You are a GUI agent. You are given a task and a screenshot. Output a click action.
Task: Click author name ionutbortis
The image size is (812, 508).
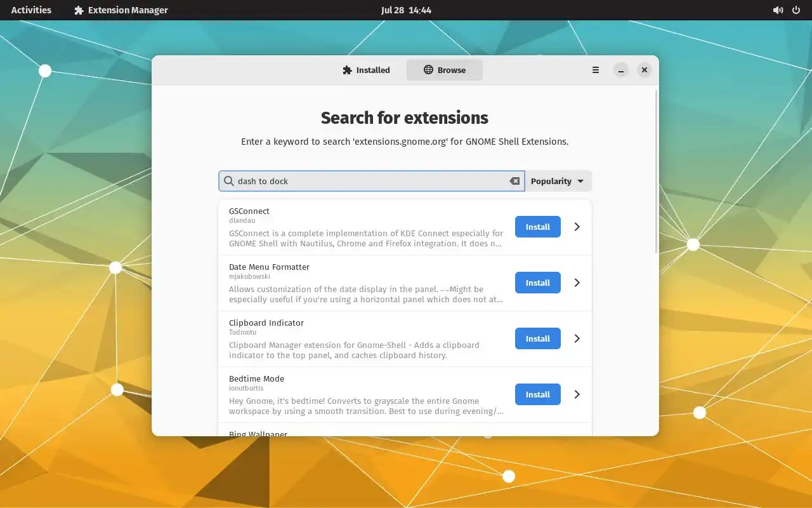[246, 388]
